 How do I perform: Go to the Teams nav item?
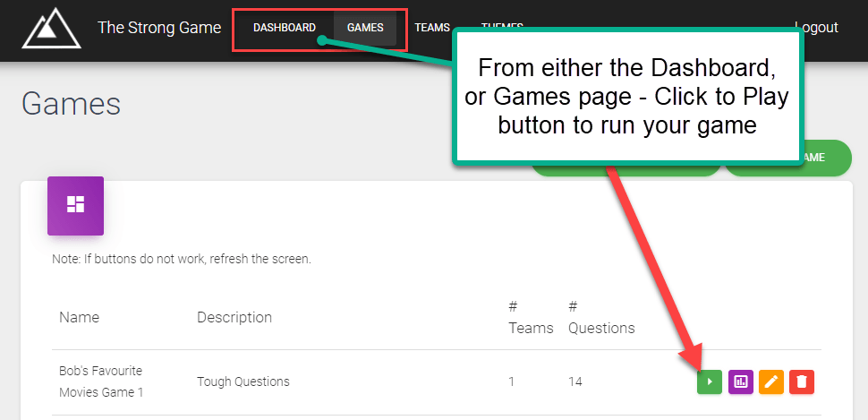coord(432,28)
